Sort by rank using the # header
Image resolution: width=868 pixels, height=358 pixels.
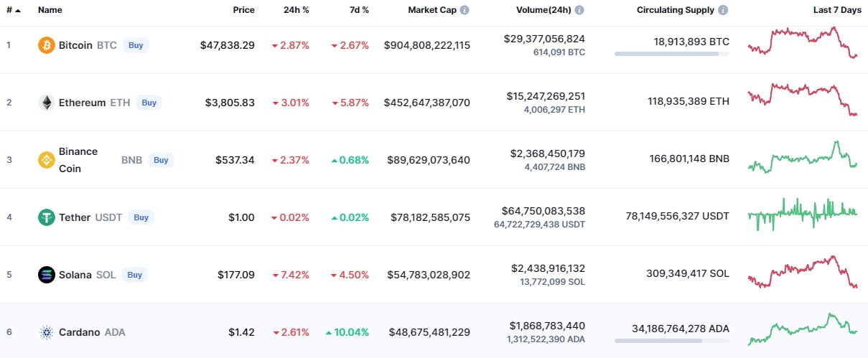tap(13, 10)
